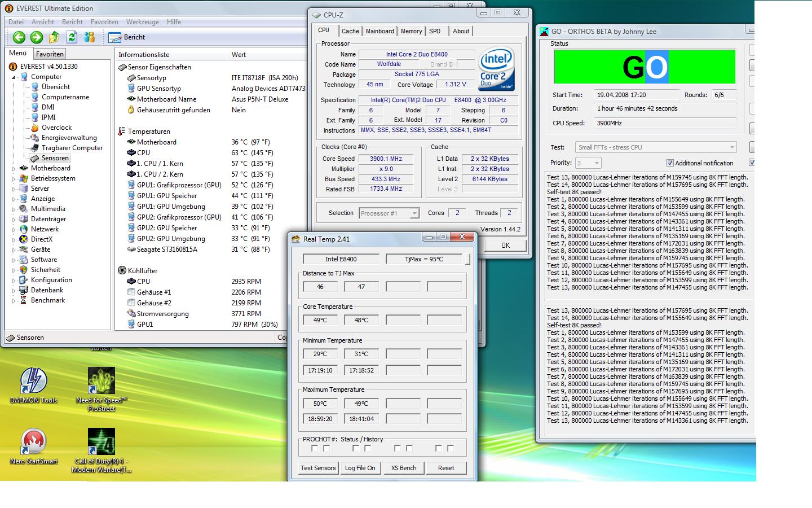Screen dimensions: 812x508
Task: Switch to the Favoriten tab in EVEREST sidebar
Action: coord(50,54)
